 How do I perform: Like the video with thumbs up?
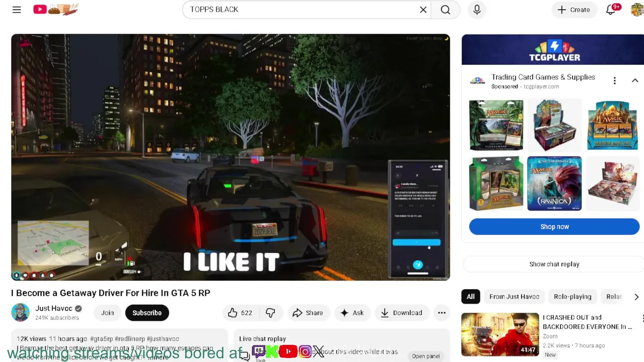tap(240, 313)
